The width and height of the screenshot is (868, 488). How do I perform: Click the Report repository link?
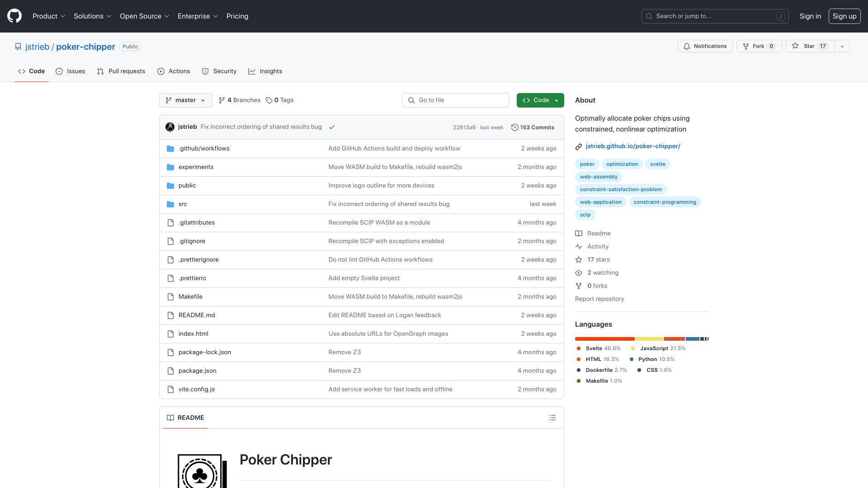pos(599,299)
